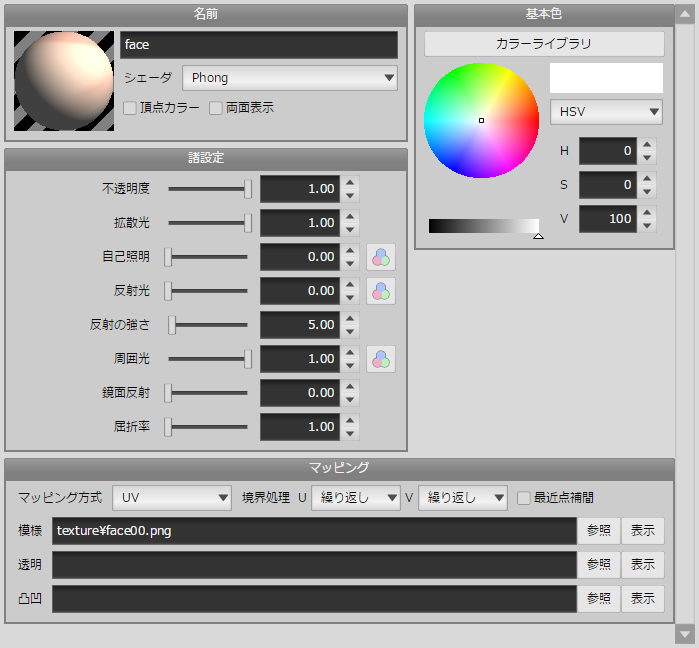Screen dimensions: 699x648
Task: Click the 屈折率 slider handle
Action: (x=168, y=427)
